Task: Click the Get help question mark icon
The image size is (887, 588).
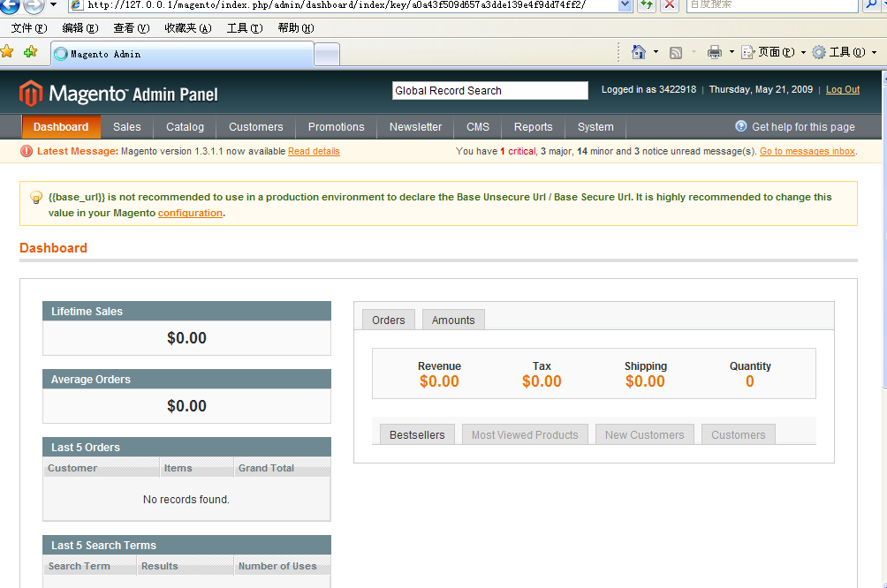Action: point(740,126)
